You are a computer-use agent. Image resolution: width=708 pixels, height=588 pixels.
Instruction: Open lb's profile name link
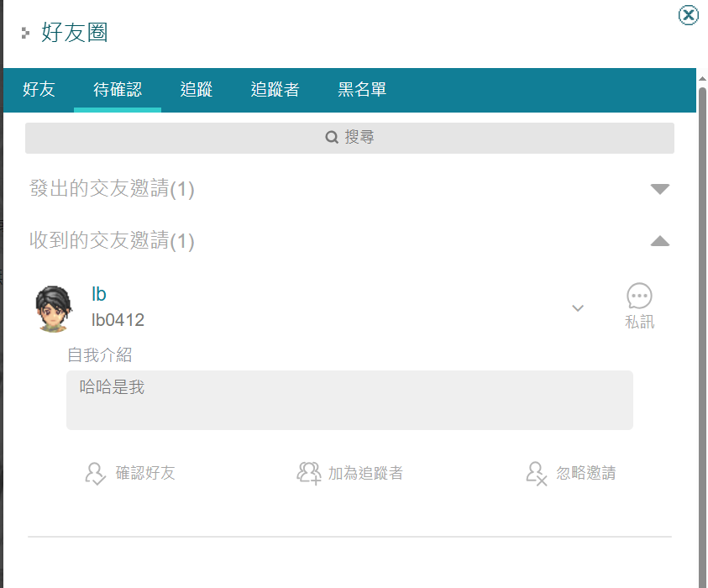99,294
